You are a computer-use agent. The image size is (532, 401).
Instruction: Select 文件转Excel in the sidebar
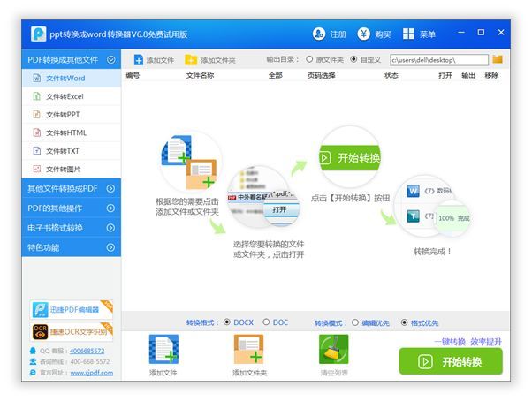coord(64,96)
